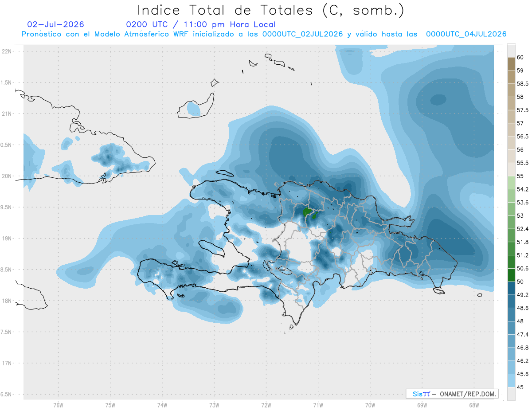Click the latitude label '0.5N'
This screenshot has width=532, height=411.
click(x=6, y=145)
